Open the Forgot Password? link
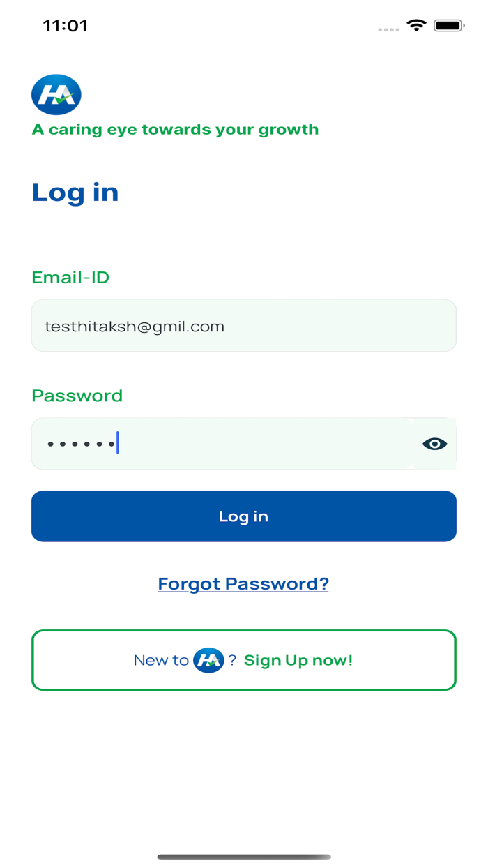The image size is (488, 868). (243, 583)
